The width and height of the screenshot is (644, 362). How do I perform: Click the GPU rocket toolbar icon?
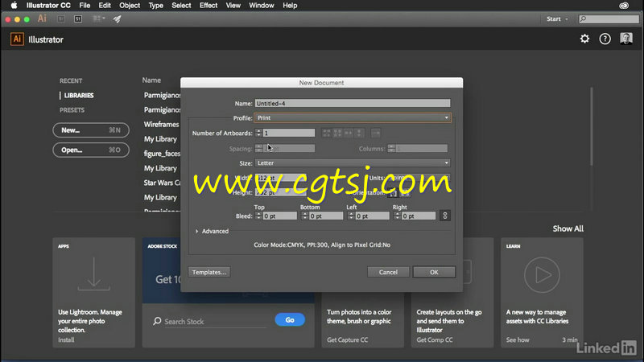[117, 19]
